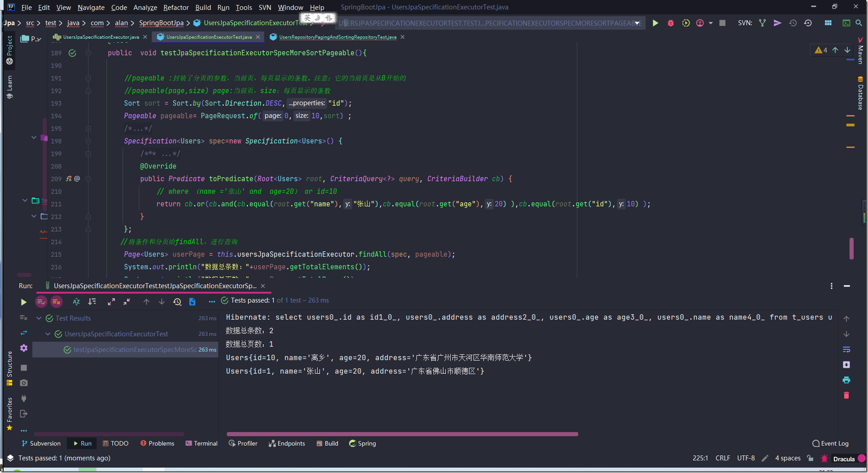This screenshot has height=473, width=868.
Task: Open the Subversion tool window
Action: coord(41,443)
